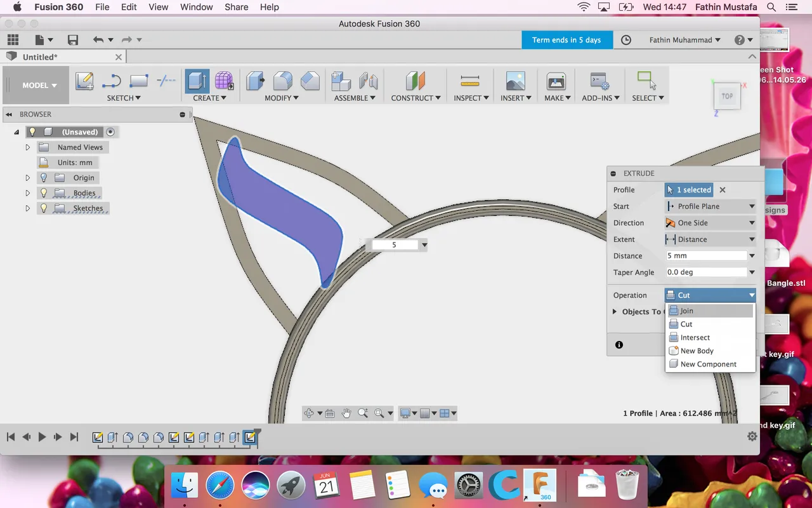Click the Save disk icon
Viewport: 812px width, 508px height.
click(73, 40)
